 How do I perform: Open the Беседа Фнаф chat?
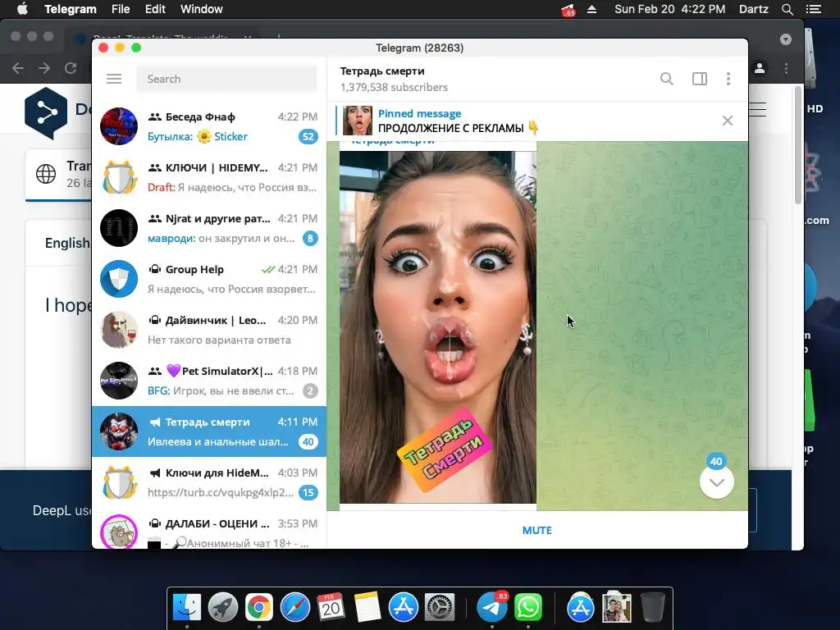209,126
